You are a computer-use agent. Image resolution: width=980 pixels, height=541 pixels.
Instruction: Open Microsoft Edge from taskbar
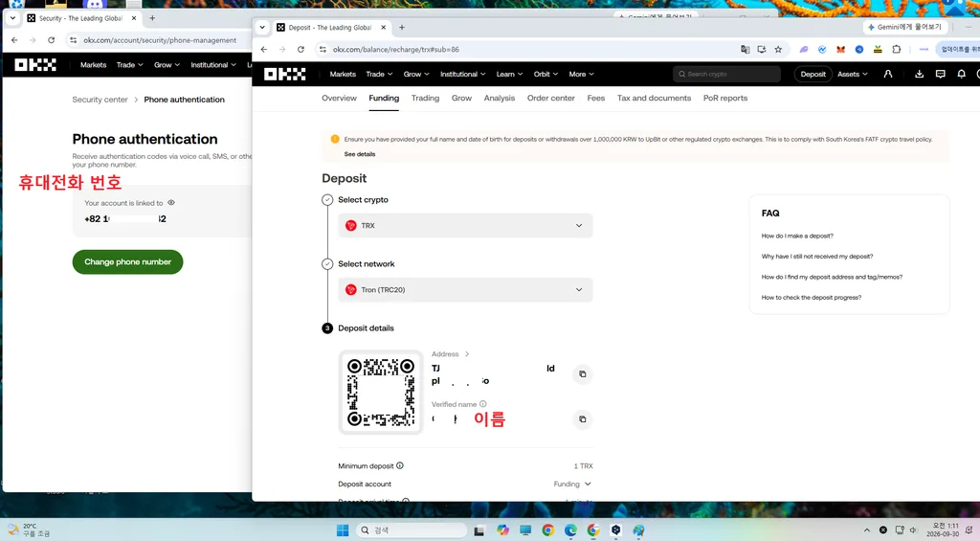(x=570, y=530)
